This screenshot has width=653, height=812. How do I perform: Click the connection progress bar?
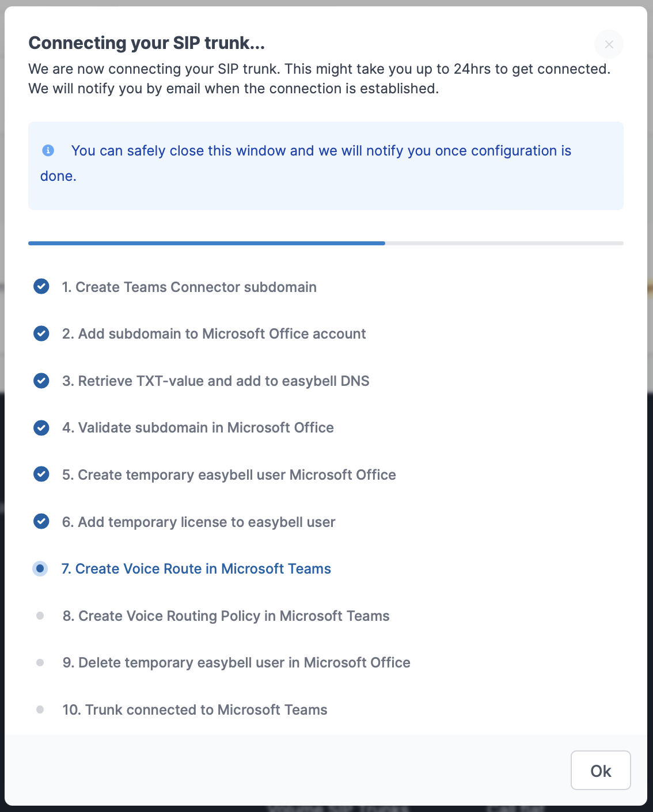coord(325,244)
